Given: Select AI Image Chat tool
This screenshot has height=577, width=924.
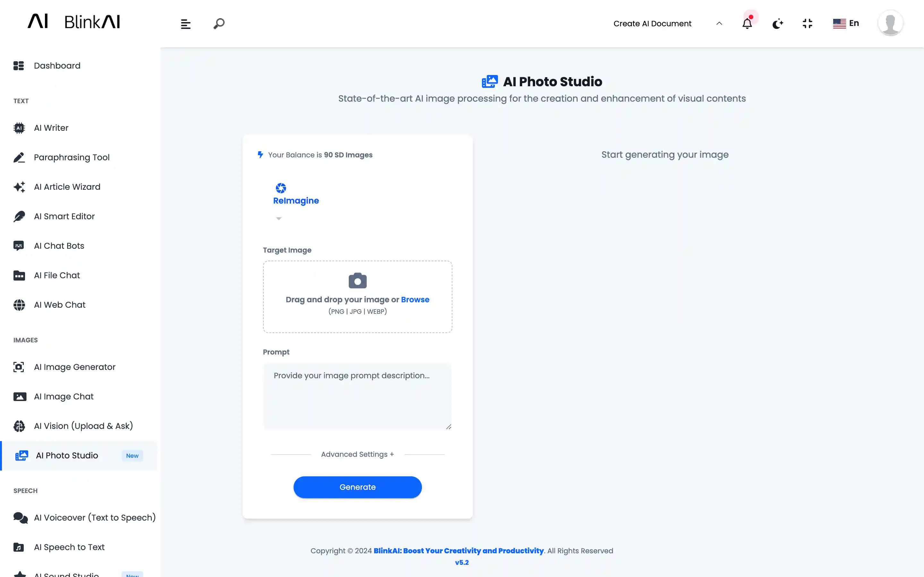Looking at the screenshot, I should point(63,396).
